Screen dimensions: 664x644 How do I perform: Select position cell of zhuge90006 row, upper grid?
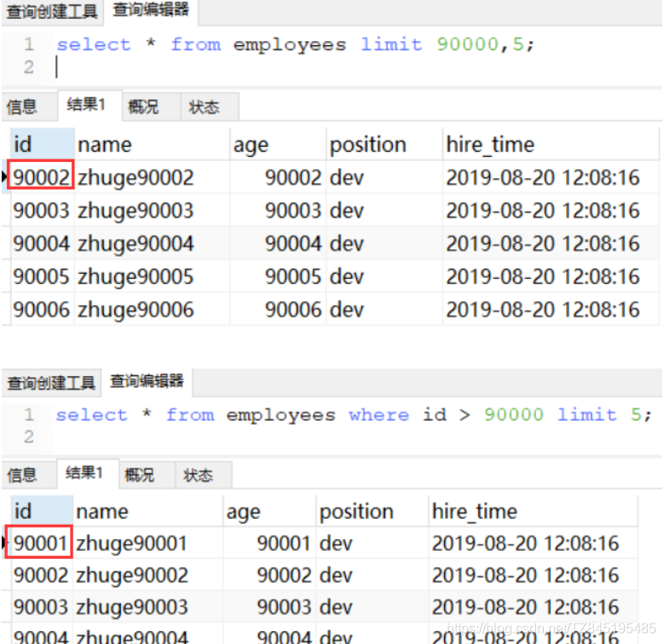[384, 310]
